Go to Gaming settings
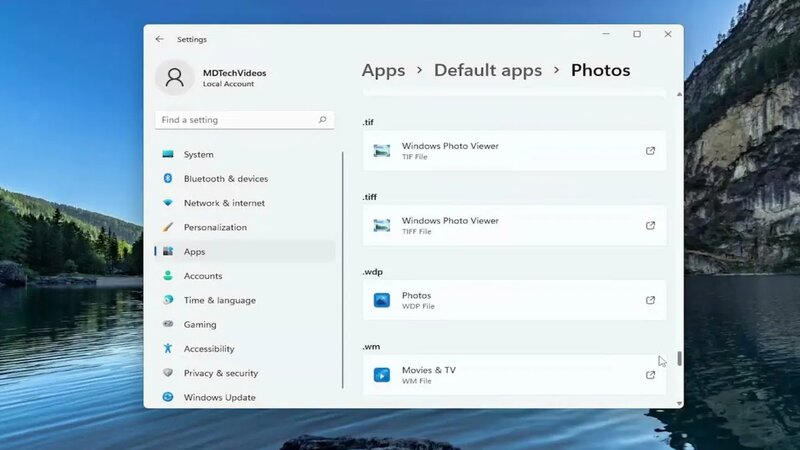 [x=245, y=324]
